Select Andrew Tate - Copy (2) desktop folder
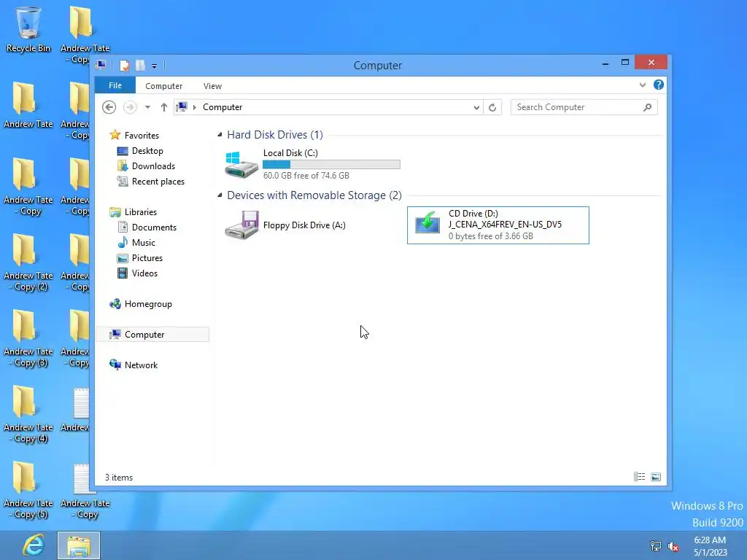The width and height of the screenshot is (747, 560). [28, 263]
